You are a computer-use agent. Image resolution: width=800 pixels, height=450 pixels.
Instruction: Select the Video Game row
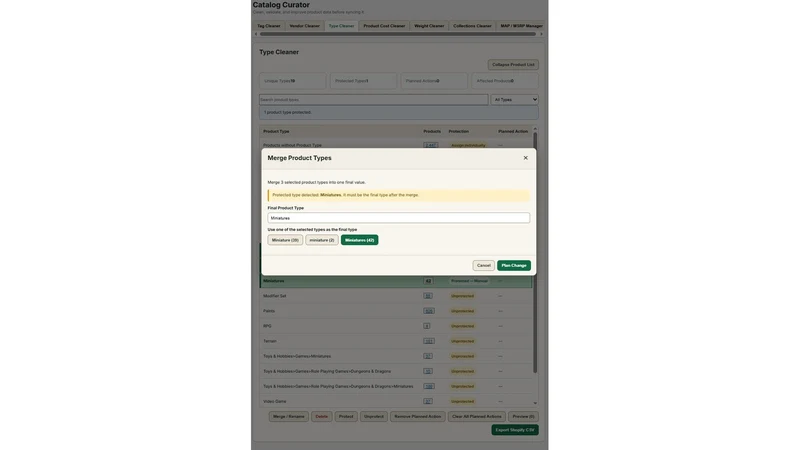click(x=396, y=401)
